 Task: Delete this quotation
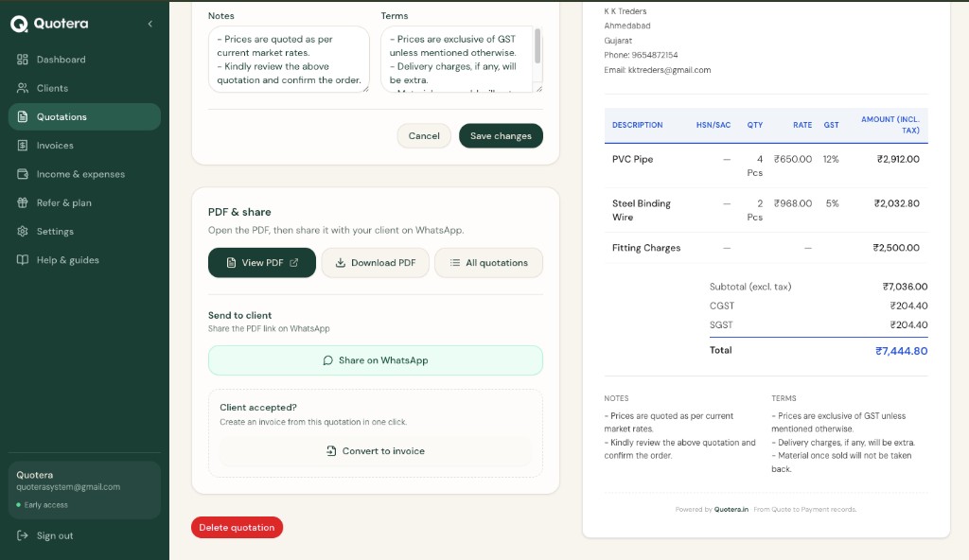(x=238, y=527)
